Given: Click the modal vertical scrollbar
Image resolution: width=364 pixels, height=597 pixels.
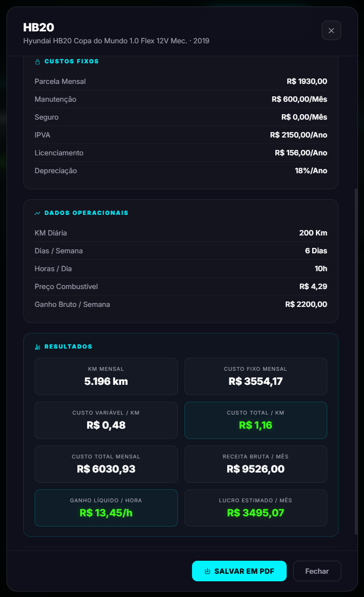Looking at the screenshot, I should point(355,357).
